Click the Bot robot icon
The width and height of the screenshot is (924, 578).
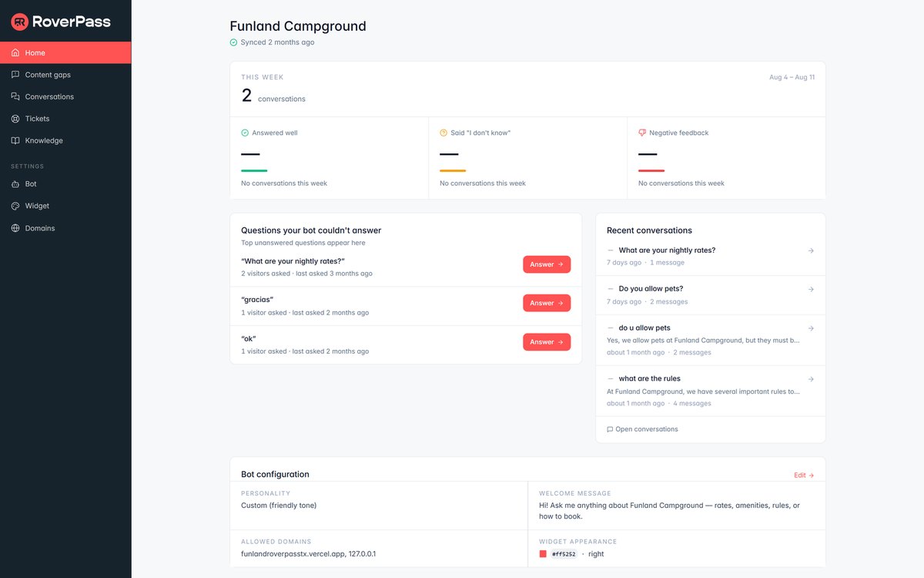point(15,184)
